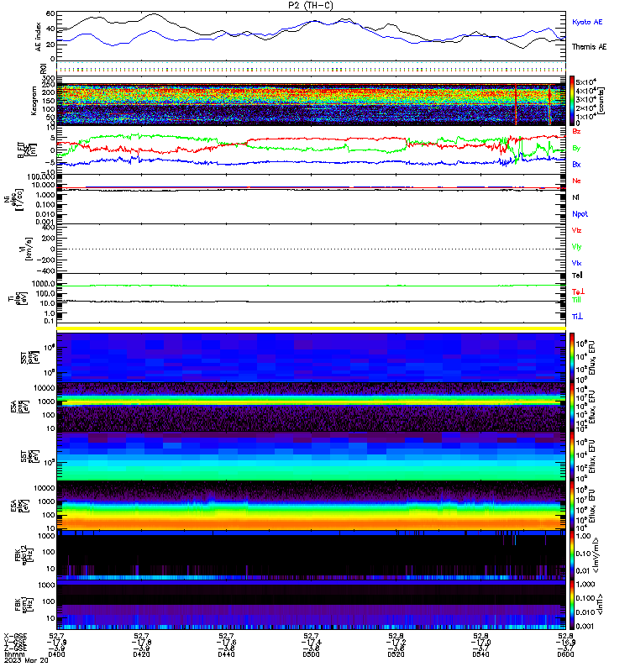630x672 pixels.
Task: Click the SST ion Eflux color bar
Action: tap(572, 357)
